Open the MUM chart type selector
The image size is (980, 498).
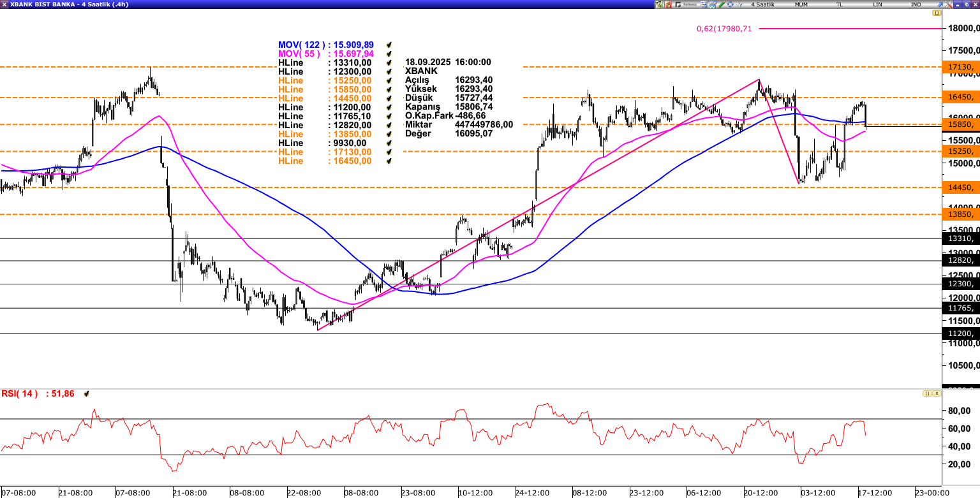point(801,4)
